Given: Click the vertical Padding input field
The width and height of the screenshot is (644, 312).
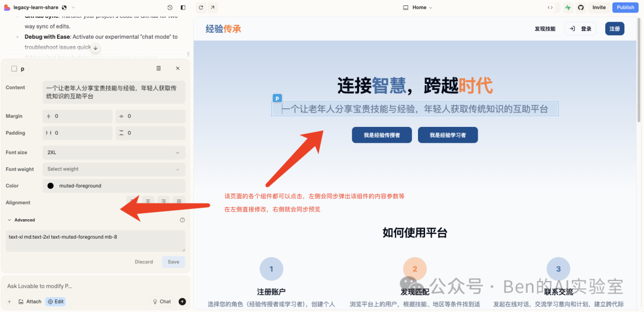Looking at the screenshot, I should point(150,133).
